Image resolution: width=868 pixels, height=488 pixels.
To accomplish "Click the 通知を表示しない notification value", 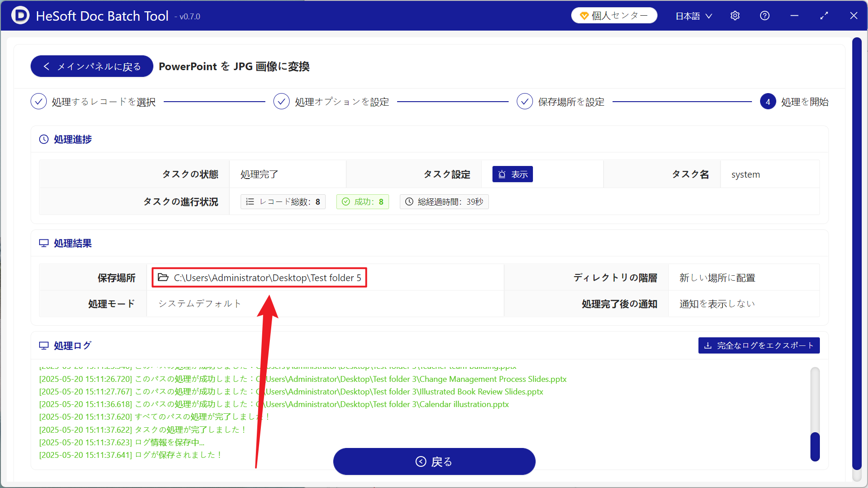I will click(x=717, y=304).
